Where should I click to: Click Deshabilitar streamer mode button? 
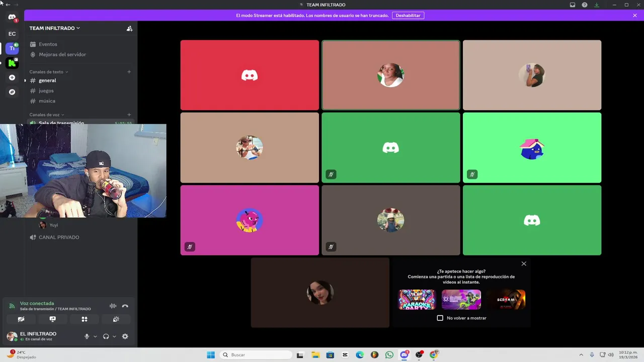(408, 16)
